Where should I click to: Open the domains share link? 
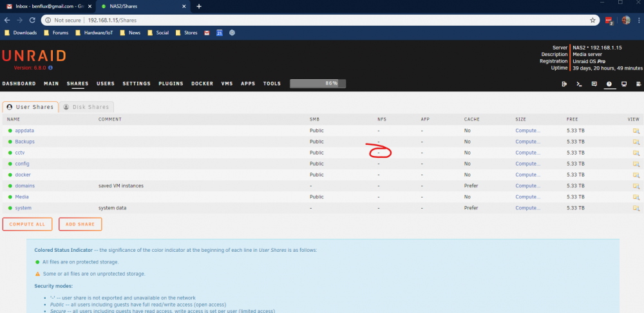[x=24, y=186]
